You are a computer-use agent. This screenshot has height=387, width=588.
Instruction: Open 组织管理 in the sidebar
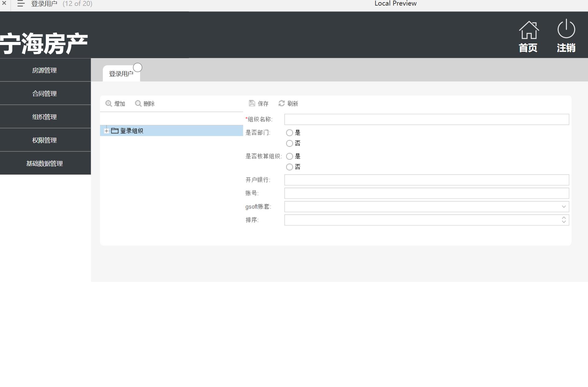45,117
